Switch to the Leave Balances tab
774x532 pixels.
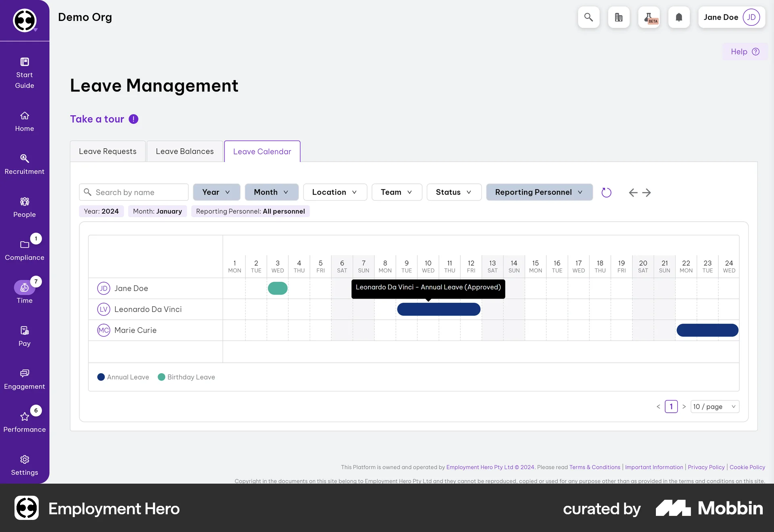tap(185, 151)
